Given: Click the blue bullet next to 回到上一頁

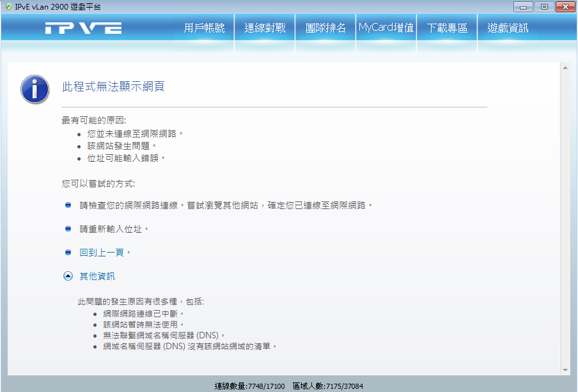Looking at the screenshot, I should [x=68, y=253].
